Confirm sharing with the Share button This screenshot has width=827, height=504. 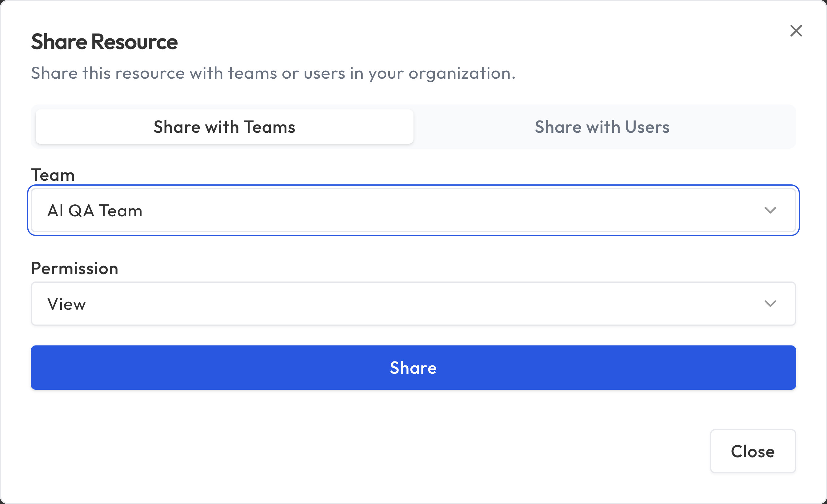tap(413, 368)
